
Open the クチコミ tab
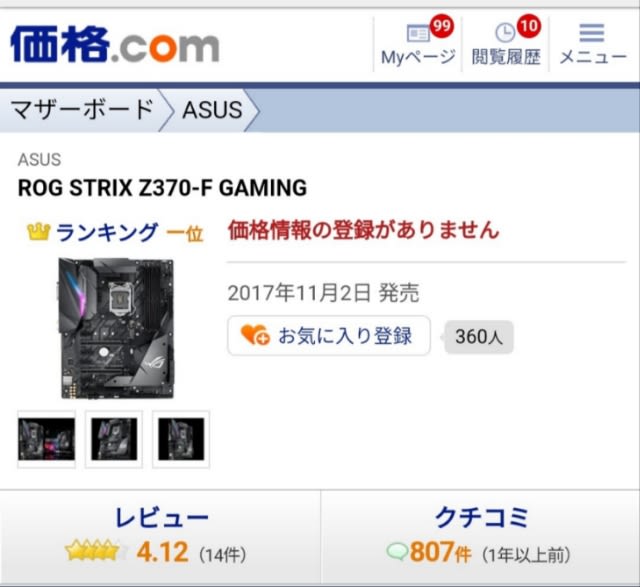(x=480, y=537)
